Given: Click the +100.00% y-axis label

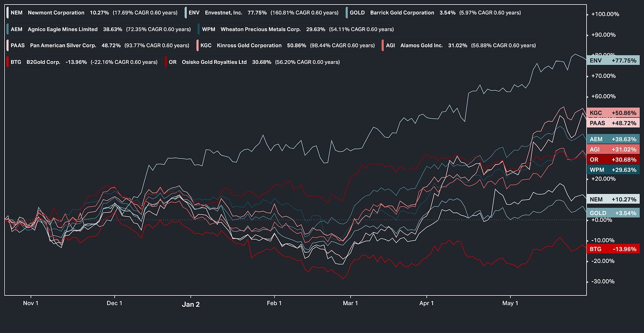Looking at the screenshot, I should pyautogui.click(x=605, y=14).
